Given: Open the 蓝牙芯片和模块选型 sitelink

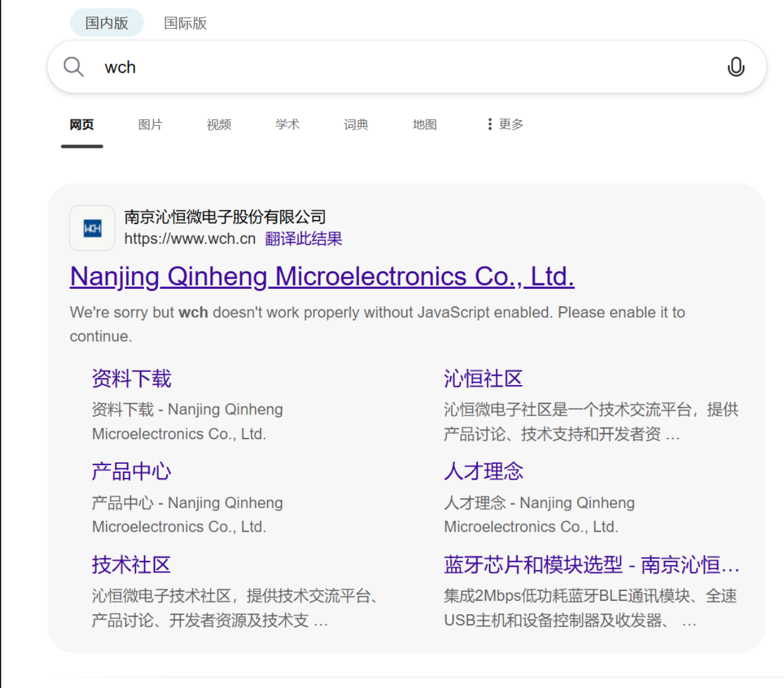Looking at the screenshot, I should [591, 564].
